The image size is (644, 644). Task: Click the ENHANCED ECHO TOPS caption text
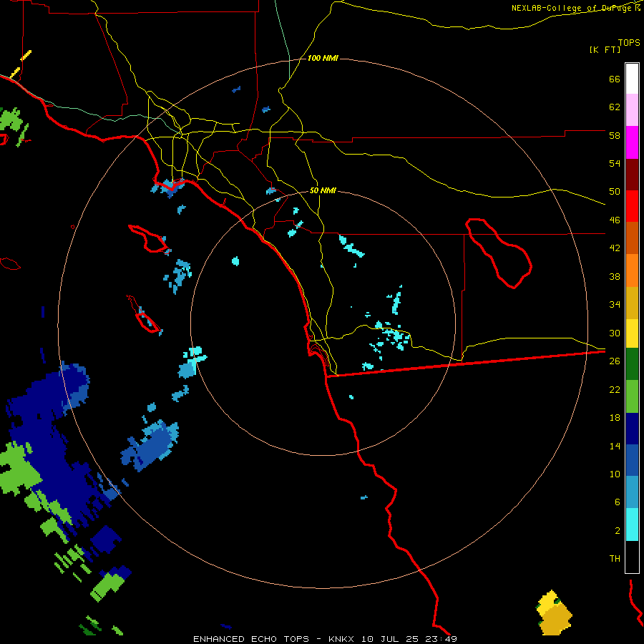point(251,639)
